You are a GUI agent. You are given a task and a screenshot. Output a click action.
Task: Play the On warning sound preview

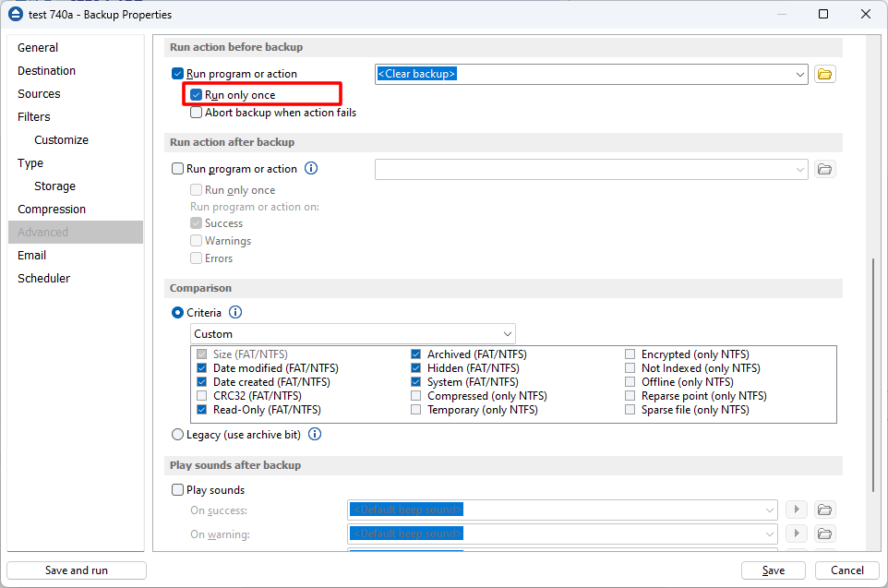click(796, 534)
